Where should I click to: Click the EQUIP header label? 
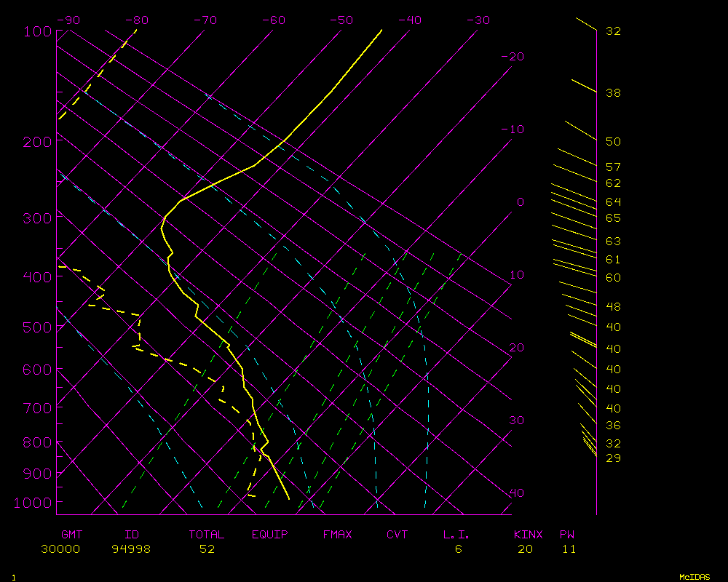coord(270,535)
